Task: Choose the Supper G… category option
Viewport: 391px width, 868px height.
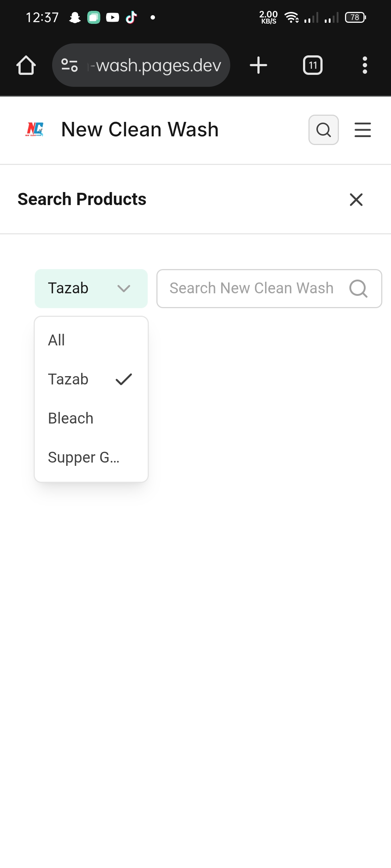Action: pyautogui.click(x=84, y=458)
